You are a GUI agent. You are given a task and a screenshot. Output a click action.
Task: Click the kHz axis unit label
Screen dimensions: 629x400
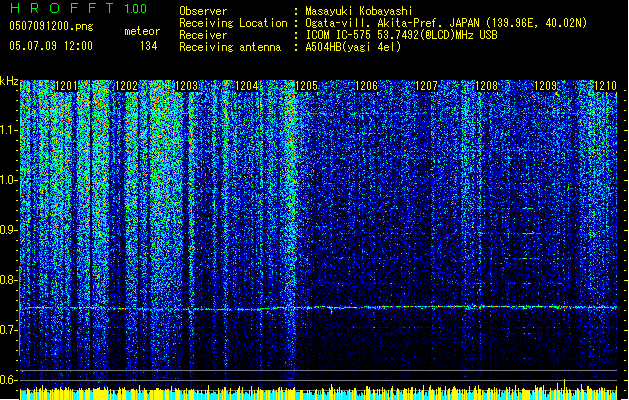9,81
